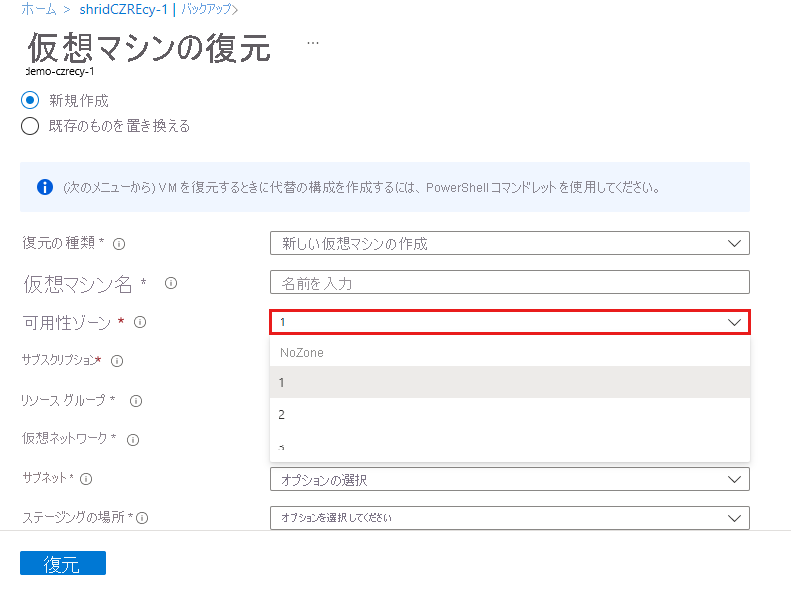
Task: Click info icon next to ステージングの場所
Action: pyautogui.click(x=142, y=518)
